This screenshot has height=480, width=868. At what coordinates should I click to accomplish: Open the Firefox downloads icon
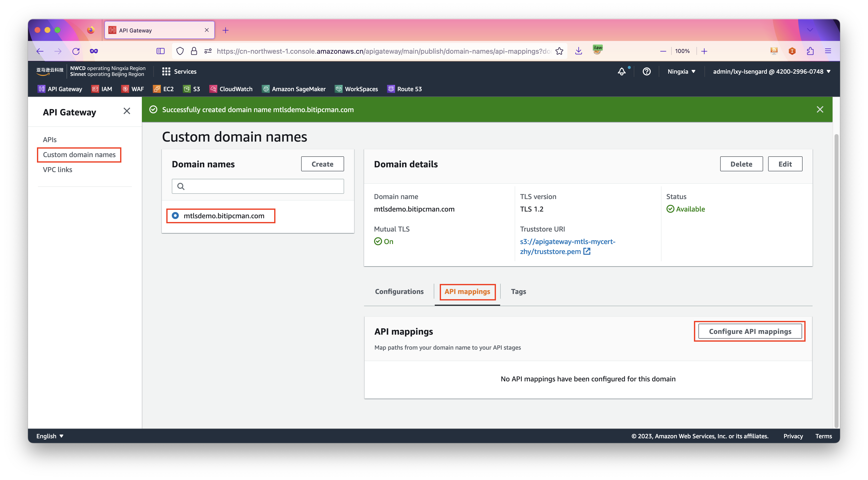point(579,51)
